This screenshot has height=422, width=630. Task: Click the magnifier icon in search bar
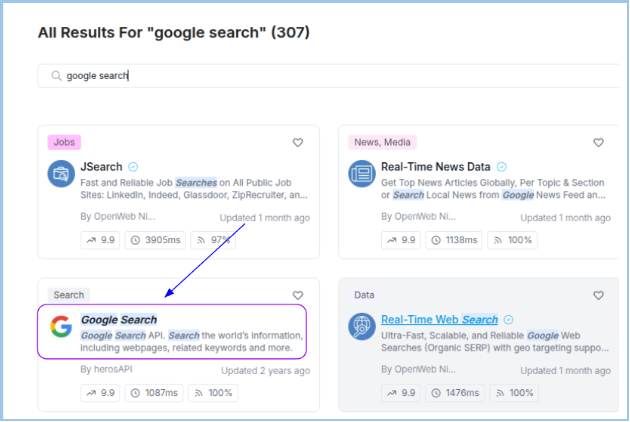(54, 76)
